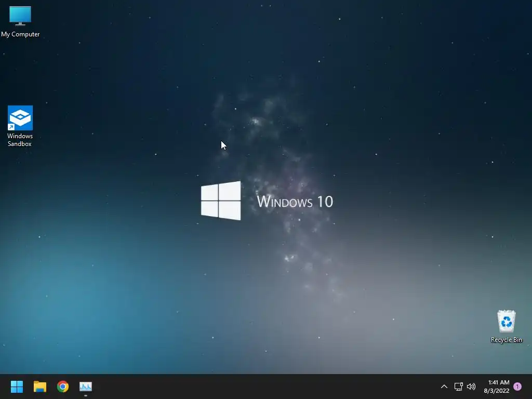Open the Start menu from the taskbar

(17, 387)
